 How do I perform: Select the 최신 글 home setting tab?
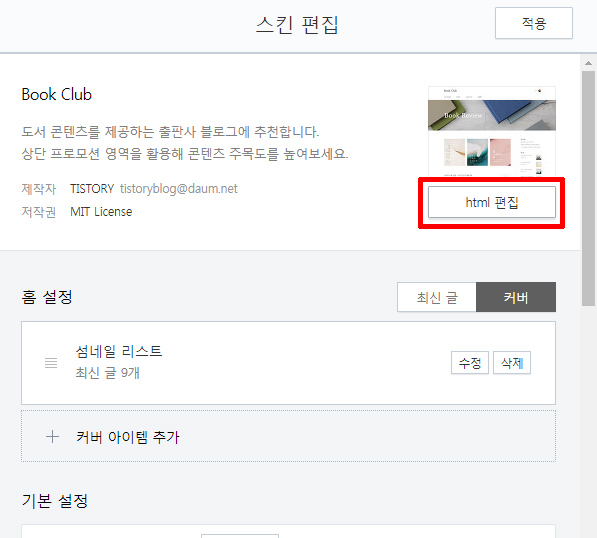pos(437,297)
